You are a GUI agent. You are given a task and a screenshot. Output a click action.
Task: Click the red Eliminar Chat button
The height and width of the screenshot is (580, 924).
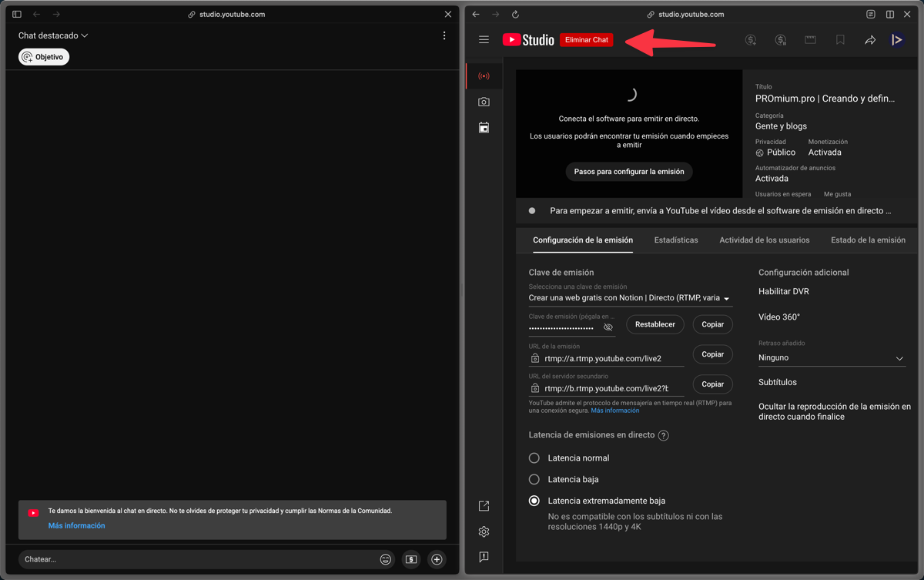[x=586, y=40]
